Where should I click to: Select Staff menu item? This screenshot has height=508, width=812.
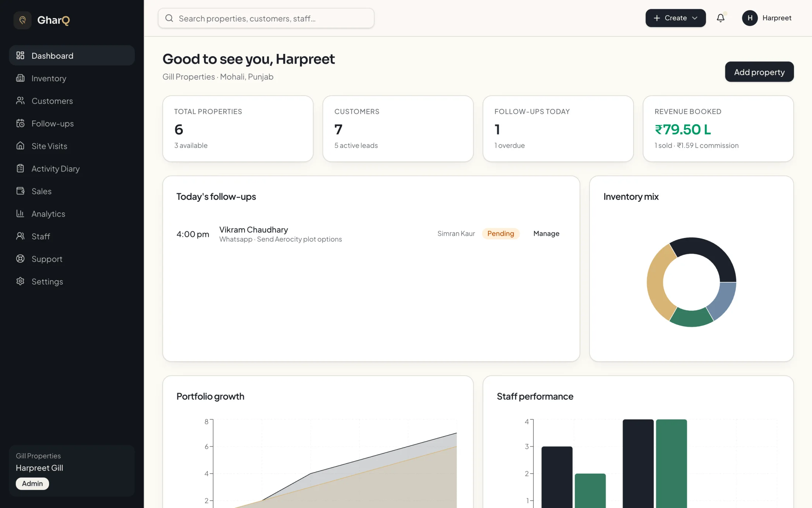[72, 236]
